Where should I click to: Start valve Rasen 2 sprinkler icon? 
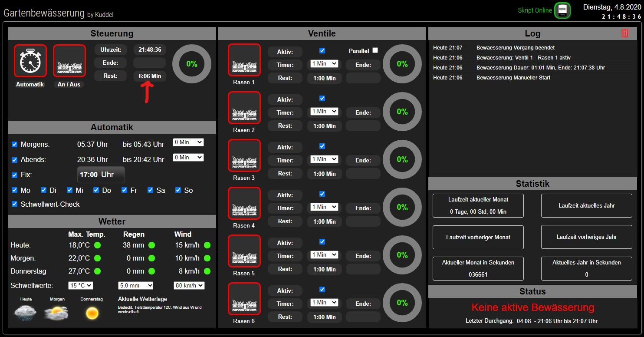pyautogui.click(x=244, y=108)
